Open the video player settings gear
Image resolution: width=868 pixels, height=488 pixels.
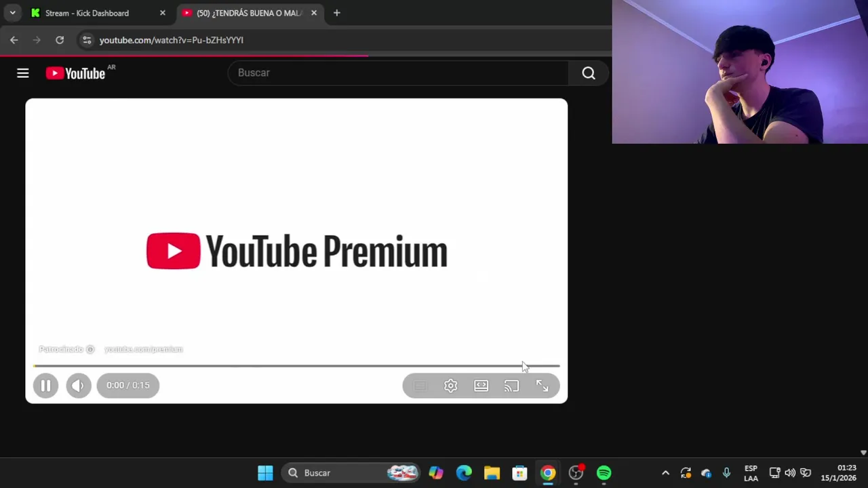click(x=450, y=386)
